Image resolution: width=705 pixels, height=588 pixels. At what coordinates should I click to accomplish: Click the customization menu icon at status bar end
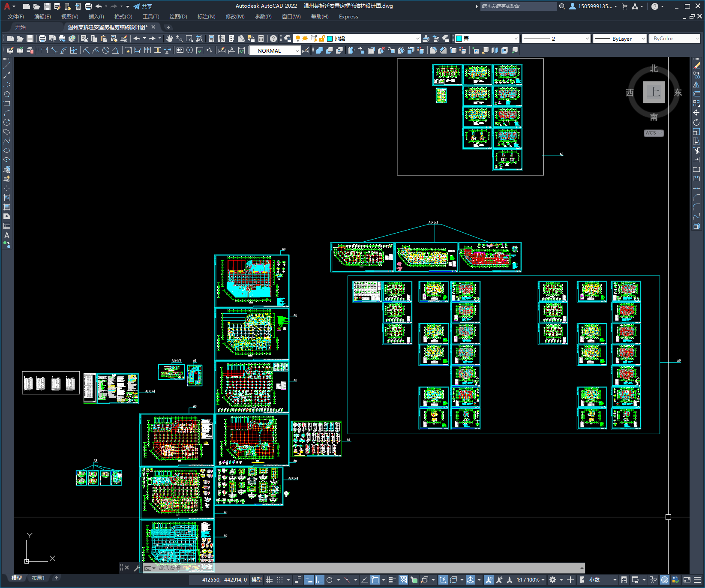click(x=697, y=580)
